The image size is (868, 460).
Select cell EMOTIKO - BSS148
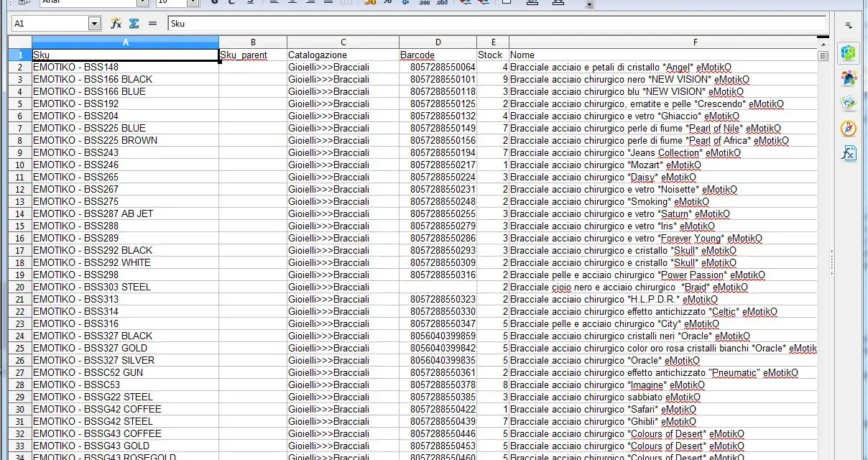[x=126, y=67]
